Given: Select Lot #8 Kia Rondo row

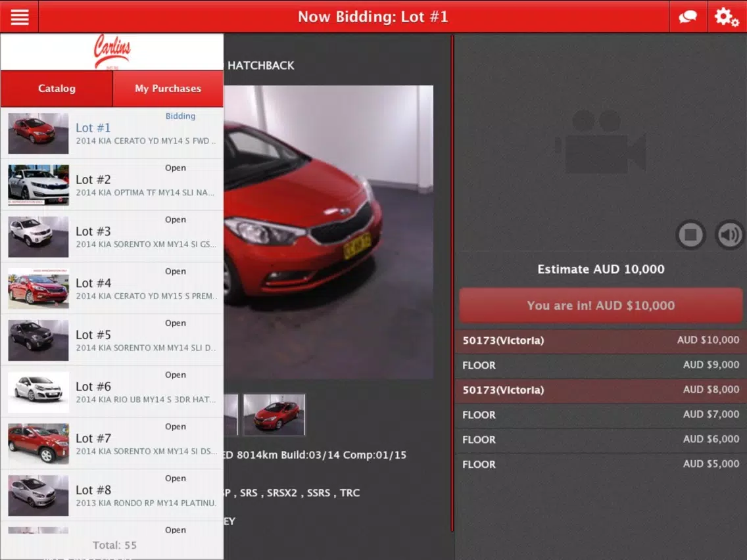Looking at the screenshot, I should coord(112,495).
